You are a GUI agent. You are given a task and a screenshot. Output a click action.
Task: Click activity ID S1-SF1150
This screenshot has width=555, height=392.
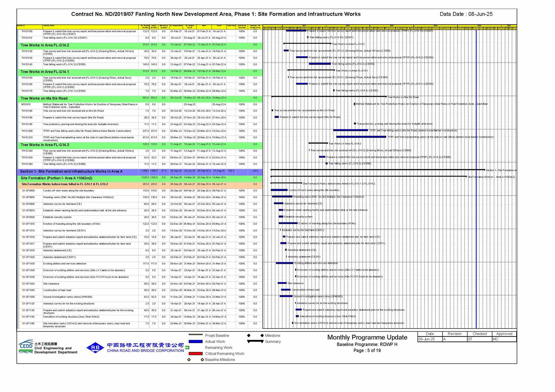point(28,317)
